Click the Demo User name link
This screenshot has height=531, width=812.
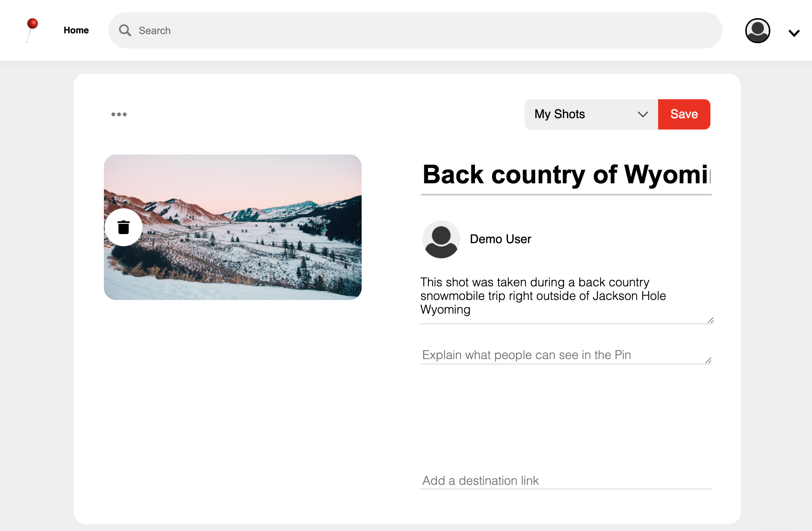(500, 239)
